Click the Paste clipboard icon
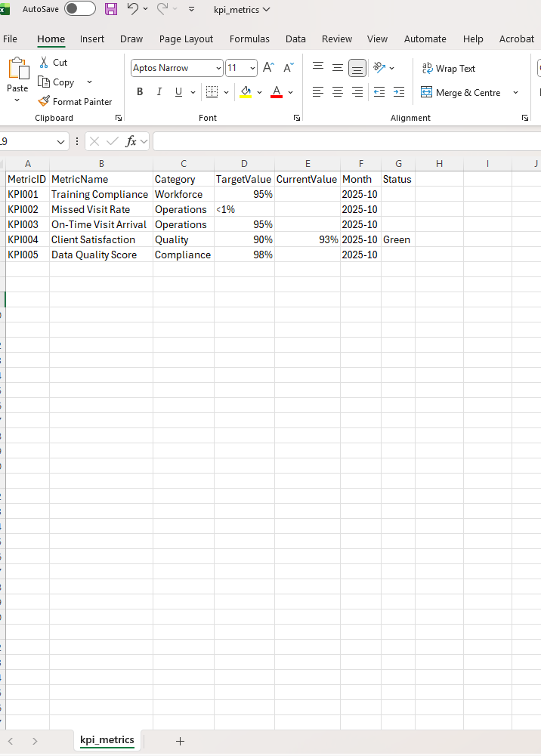Image resolution: width=541 pixels, height=756 pixels. pyautogui.click(x=18, y=69)
